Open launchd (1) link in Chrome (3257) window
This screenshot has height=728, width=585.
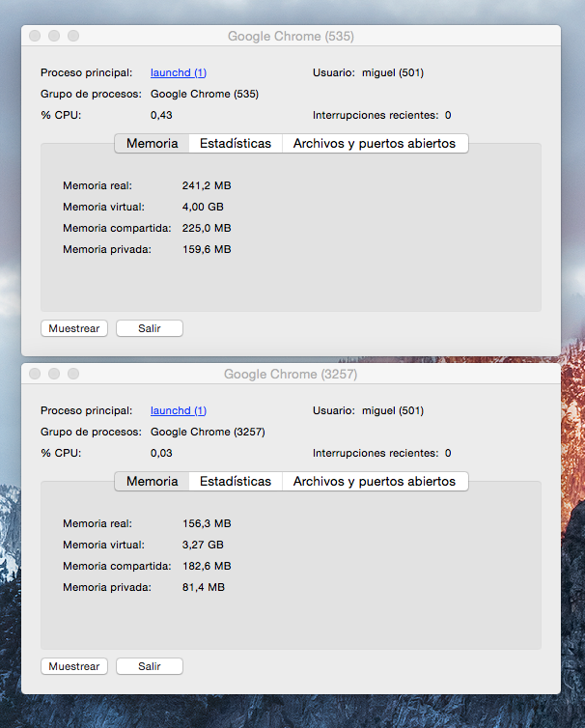click(x=179, y=411)
